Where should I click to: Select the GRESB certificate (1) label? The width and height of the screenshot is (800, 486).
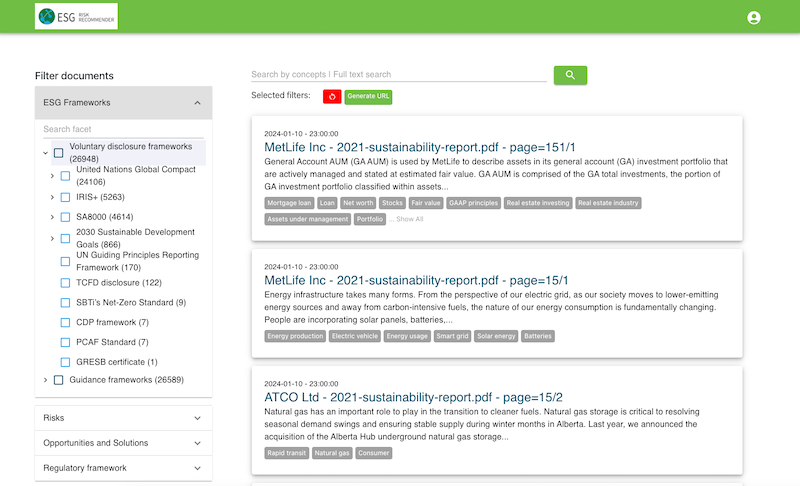coord(117,362)
